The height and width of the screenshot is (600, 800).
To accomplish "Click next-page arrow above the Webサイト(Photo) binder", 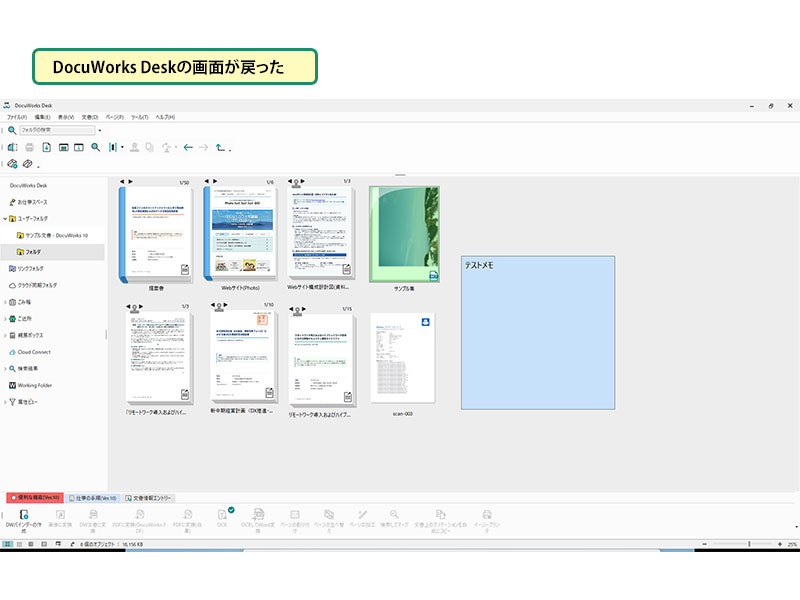I will [x=215, y=181].
